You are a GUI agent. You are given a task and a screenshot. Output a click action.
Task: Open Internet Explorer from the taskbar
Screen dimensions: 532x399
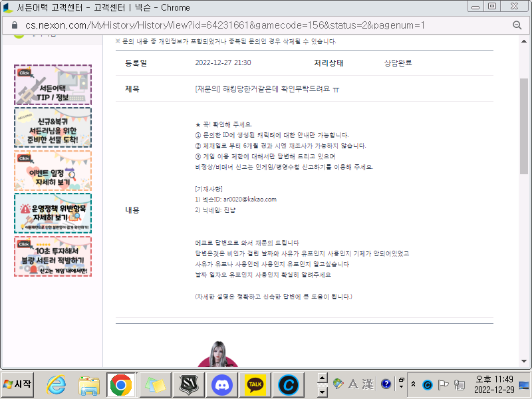tap(57, 384)
